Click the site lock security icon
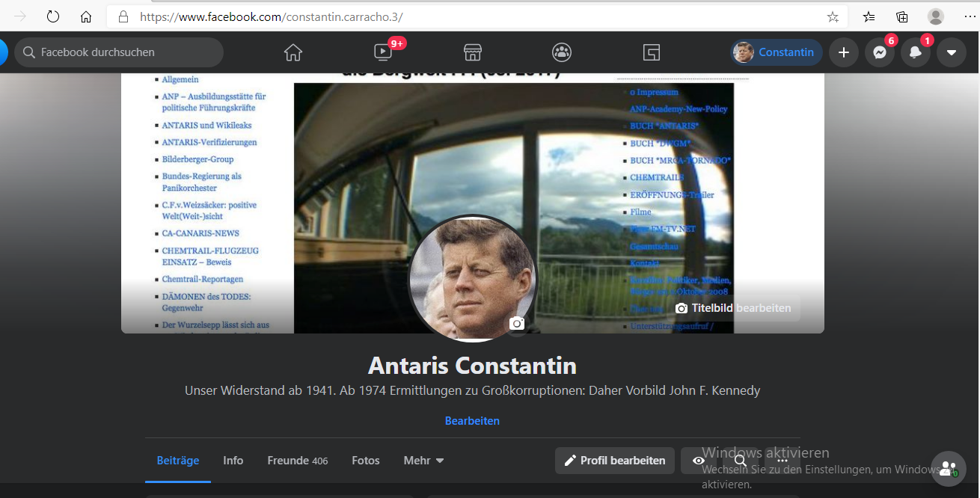Image resolution: width=980 pixels, height=498 pixels. 123,16
